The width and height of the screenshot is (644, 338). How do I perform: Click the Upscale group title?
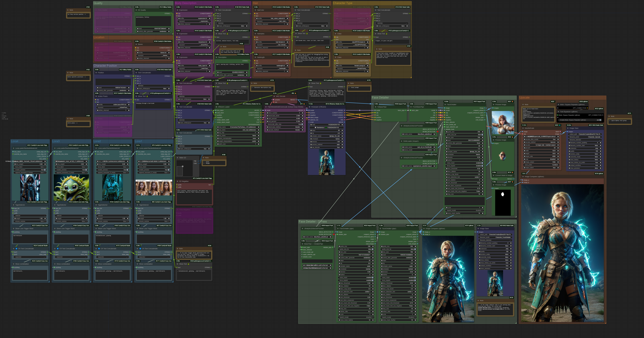tap(524, 98)
